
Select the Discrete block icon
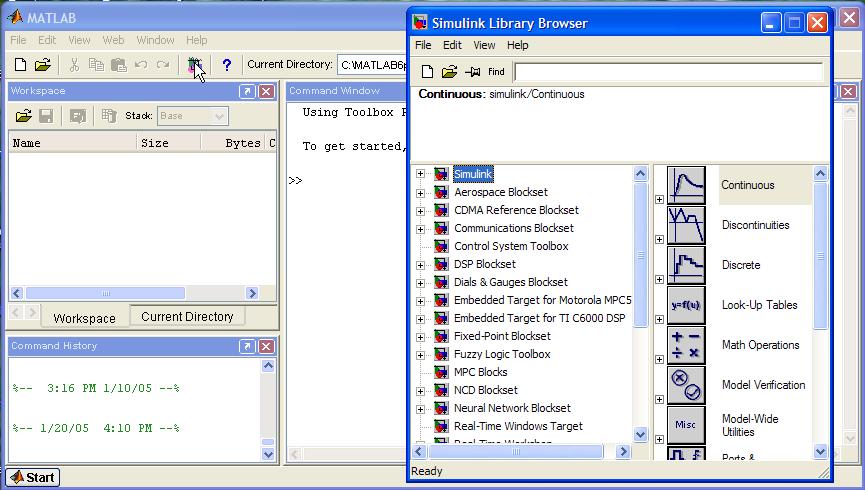coord(686,265)
